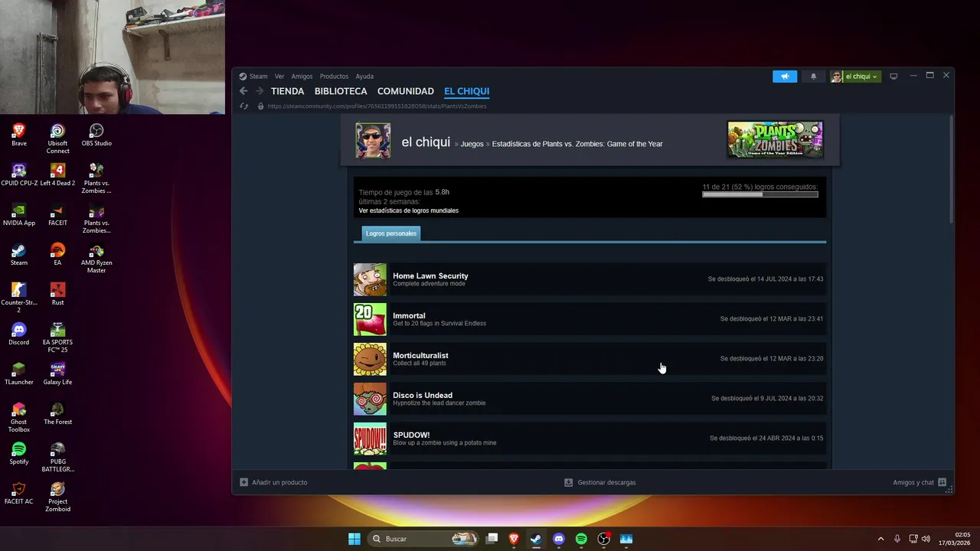Click the Amigos y chat friends icon

(942, 482)
